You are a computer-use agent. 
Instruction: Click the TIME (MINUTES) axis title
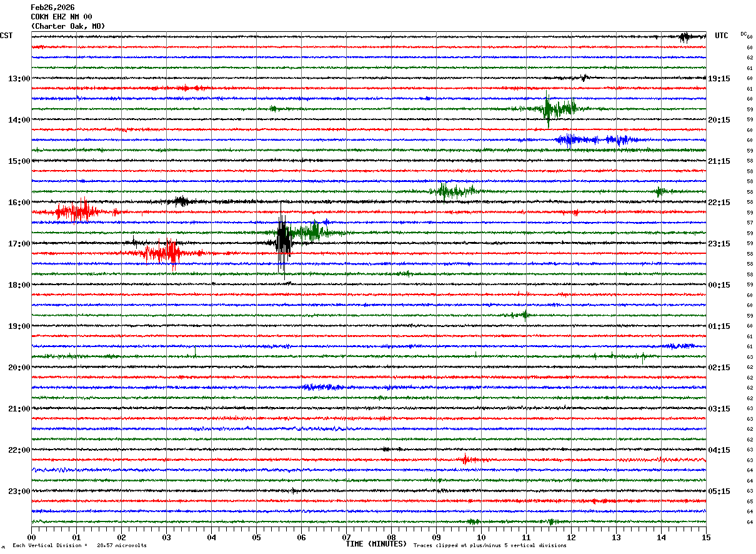point(376,544)
